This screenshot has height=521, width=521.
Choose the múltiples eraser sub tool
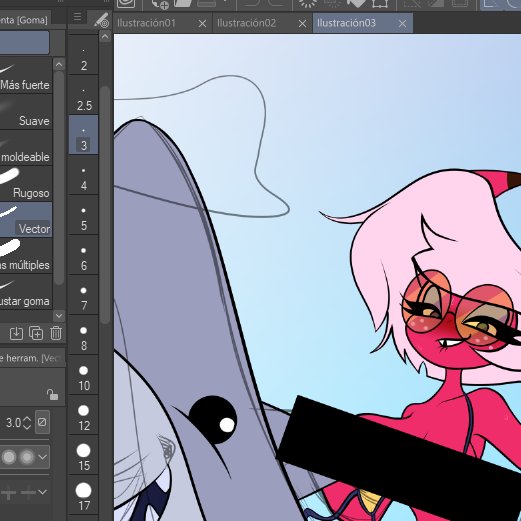[26, 256]
